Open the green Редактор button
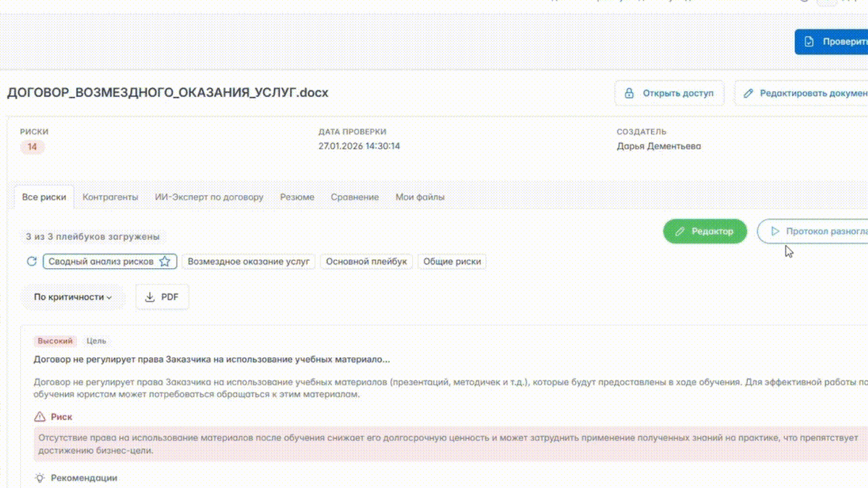The width and height of the screenshot is (868, 488). (x=705, y=231)
